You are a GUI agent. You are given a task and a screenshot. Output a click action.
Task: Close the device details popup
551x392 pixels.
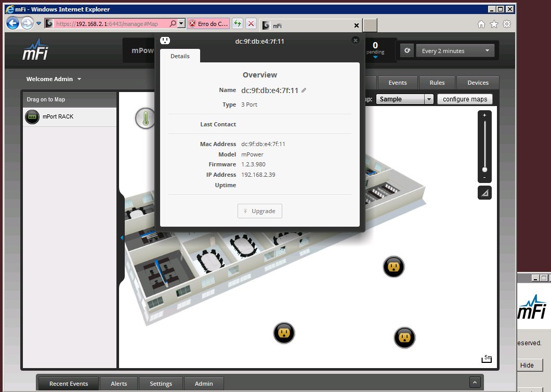pos(356,41)
